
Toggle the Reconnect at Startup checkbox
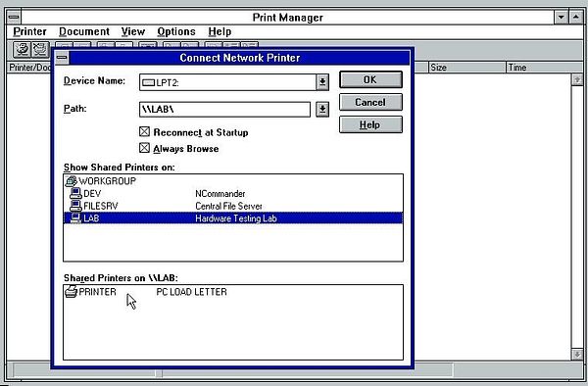[x=144, y=132]
